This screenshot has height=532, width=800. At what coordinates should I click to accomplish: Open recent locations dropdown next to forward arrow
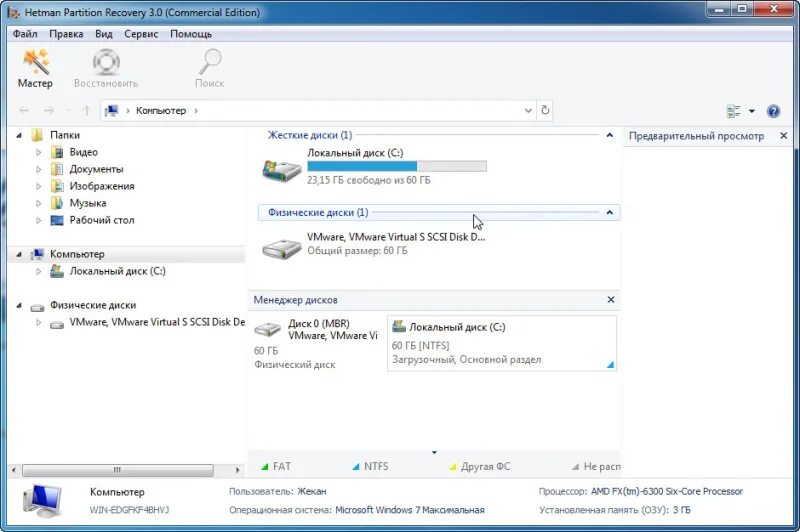[68, 111]
